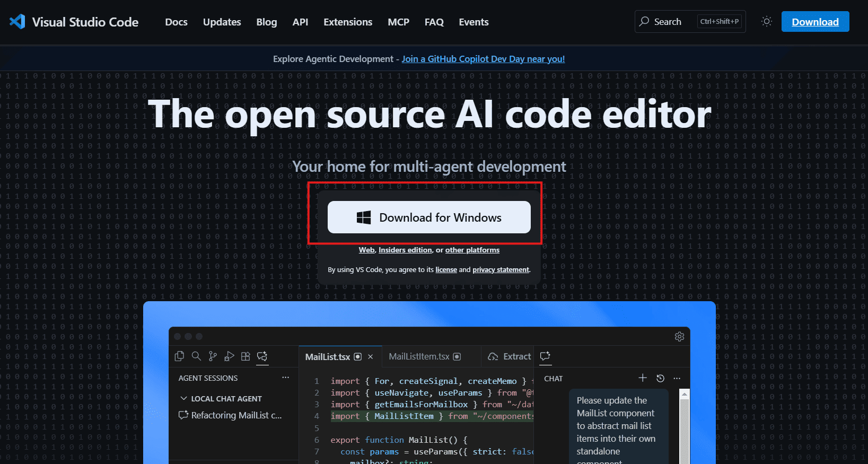Go to the Blog page
868x464 pixels.
point(267,22)
